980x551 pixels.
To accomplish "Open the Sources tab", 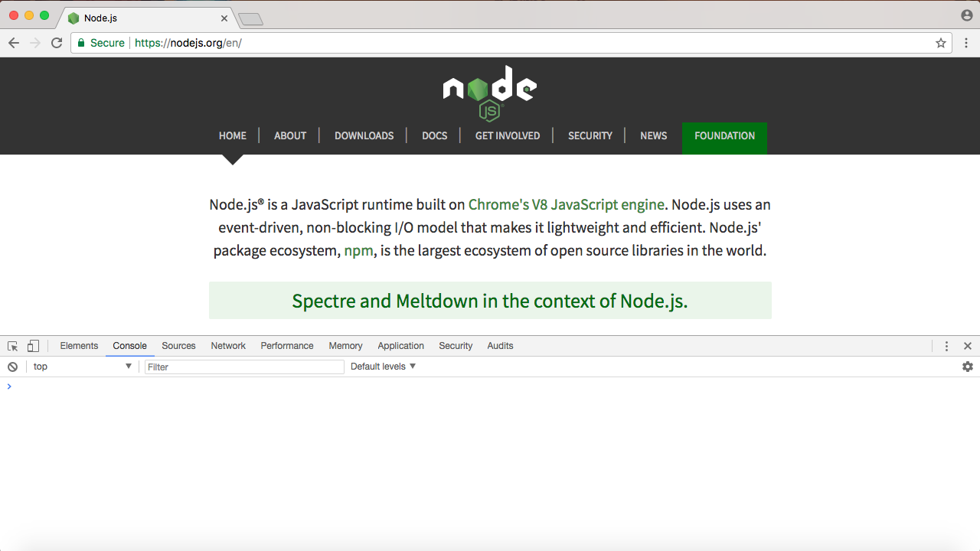I will coord(178,346).
